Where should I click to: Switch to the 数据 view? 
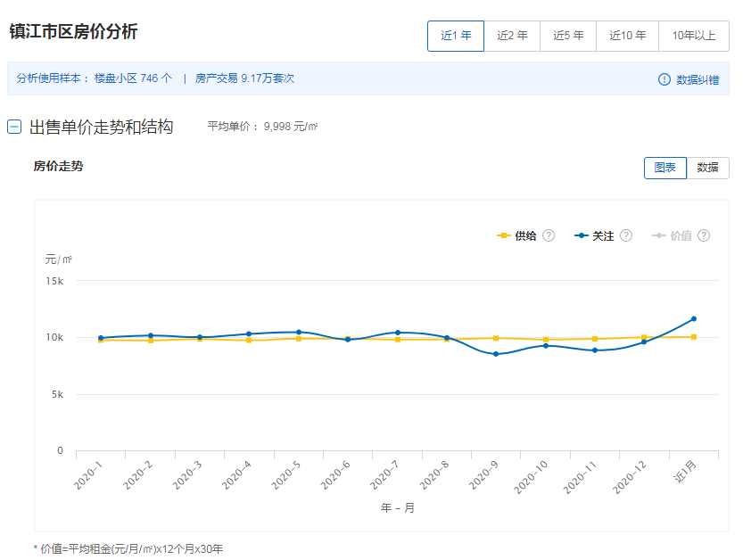(x=707, y=168)
